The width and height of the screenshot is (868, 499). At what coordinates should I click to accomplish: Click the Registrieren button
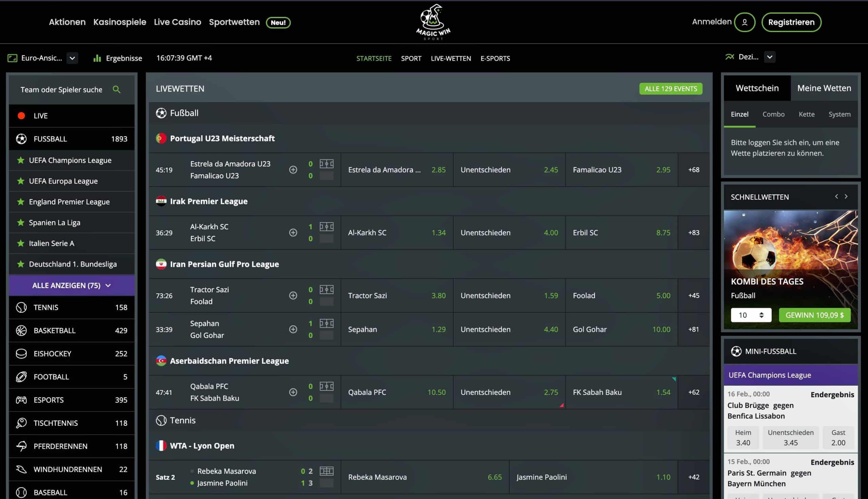[791, 22]
